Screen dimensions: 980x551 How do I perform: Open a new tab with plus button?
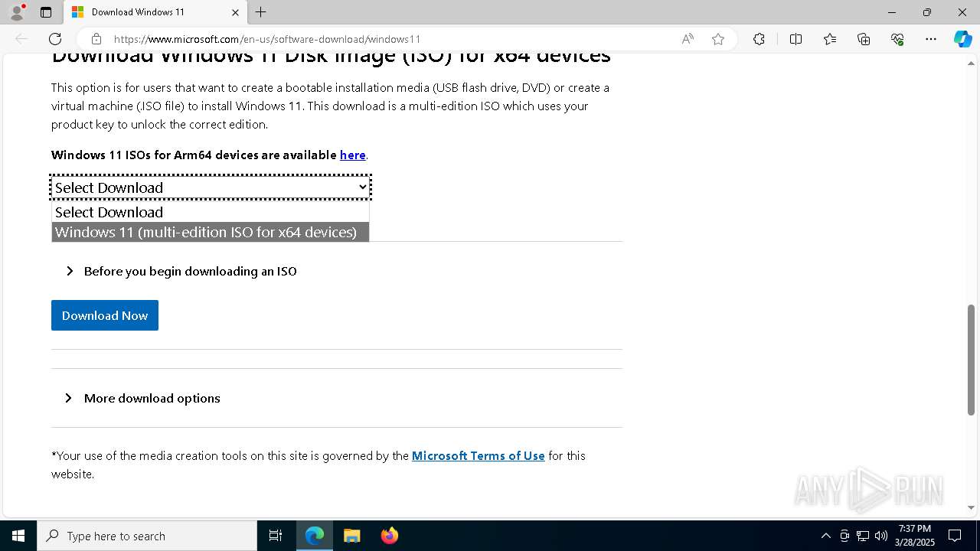261,12
